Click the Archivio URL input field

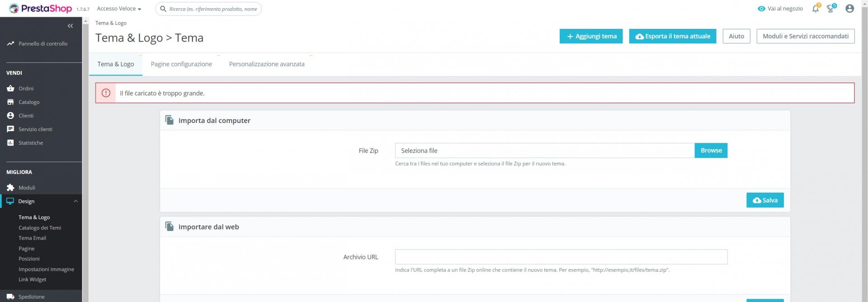561,257
